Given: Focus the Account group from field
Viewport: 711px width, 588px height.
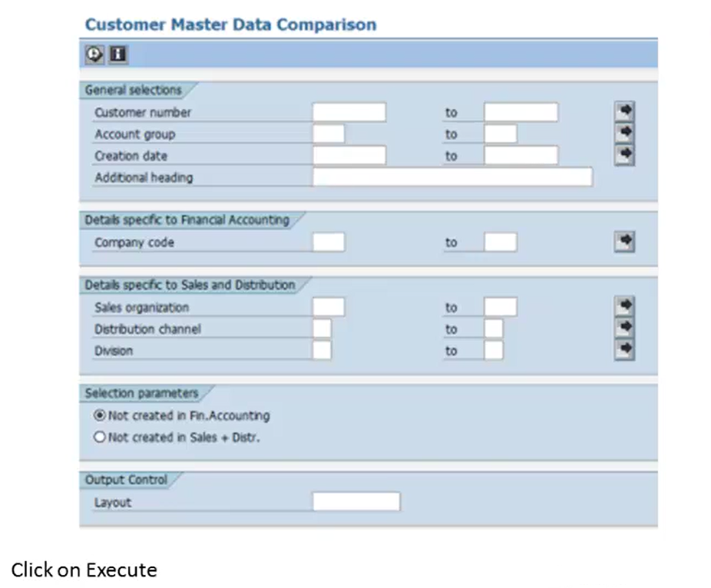Looking at the screenshot, I should click(329, 134).
